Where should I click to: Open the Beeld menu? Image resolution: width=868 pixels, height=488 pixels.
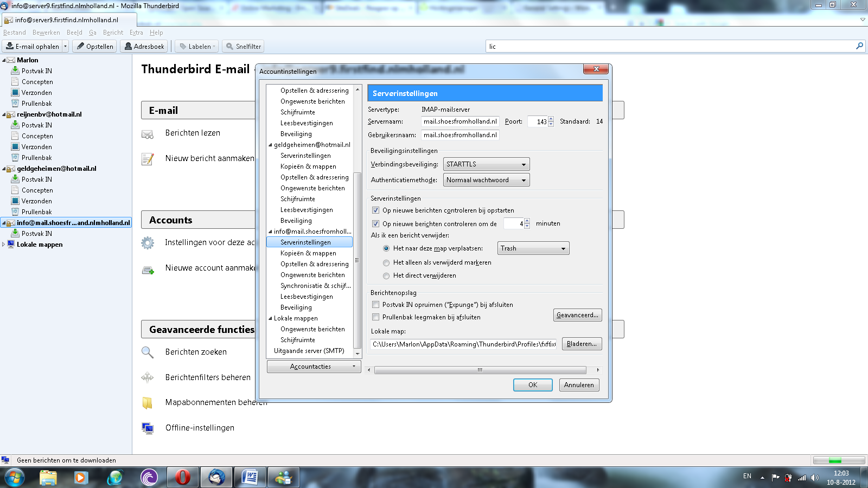(74, 33)
